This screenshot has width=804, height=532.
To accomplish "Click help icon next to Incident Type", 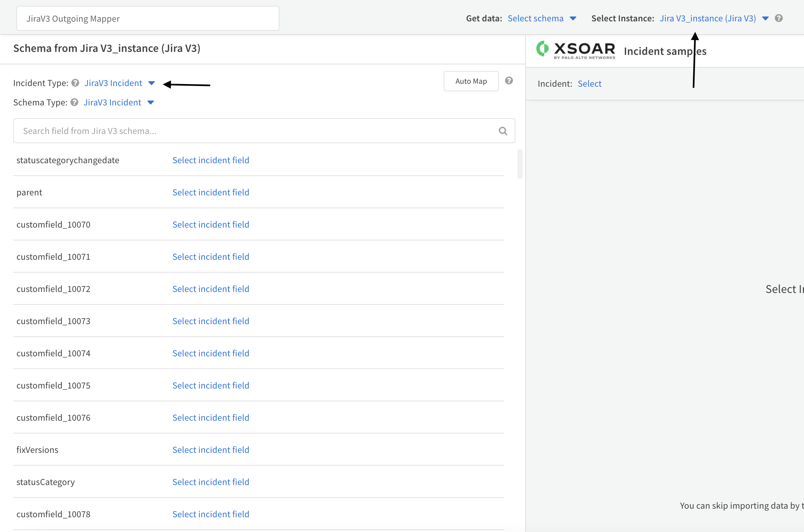I will (x=75, y=83).
